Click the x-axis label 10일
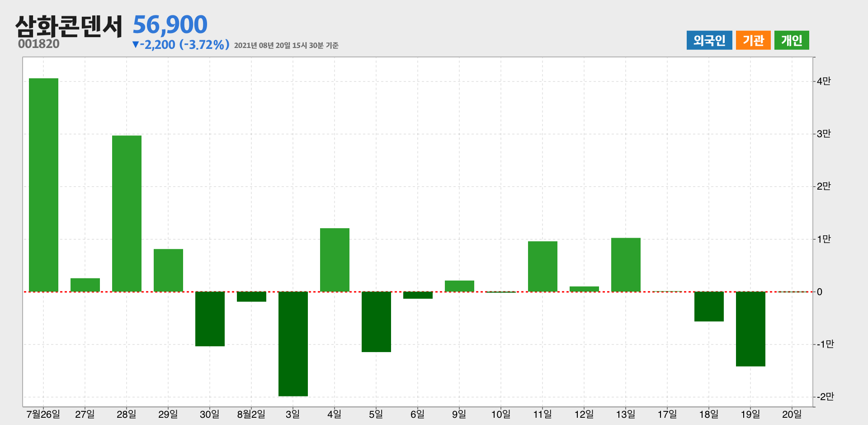 (x=501, y=414)
